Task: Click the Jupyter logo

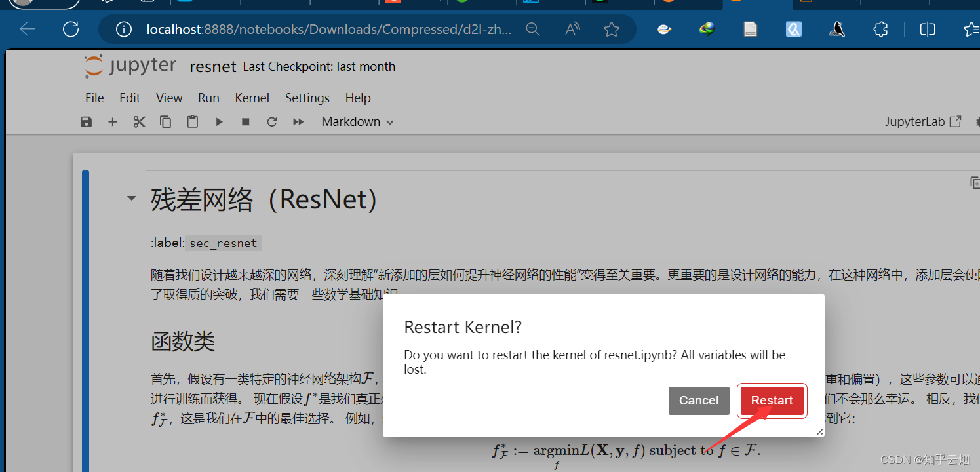Action: point(130,66)
